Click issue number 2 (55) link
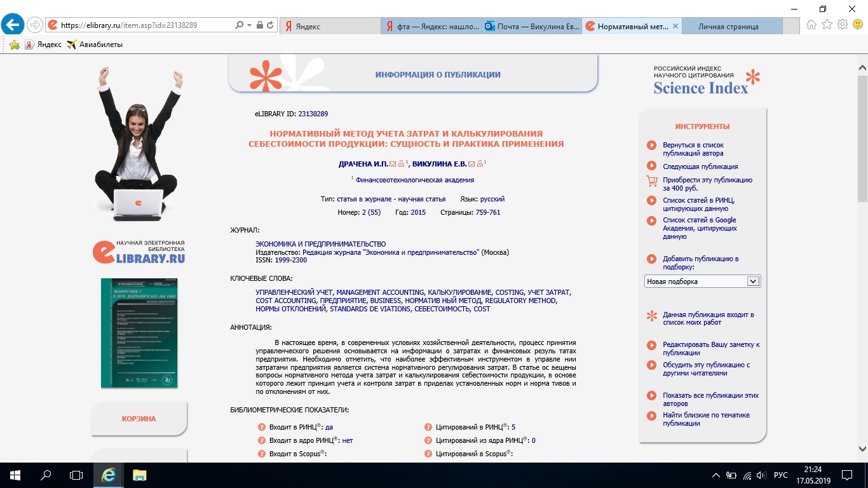 [371, 212]
